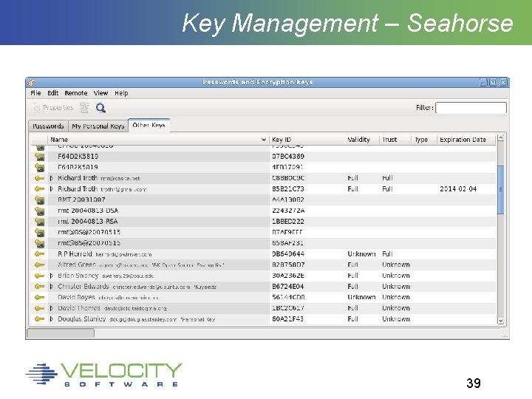
Task: Click expiration date 2014-02-04
Action: [x=458, y=189]
